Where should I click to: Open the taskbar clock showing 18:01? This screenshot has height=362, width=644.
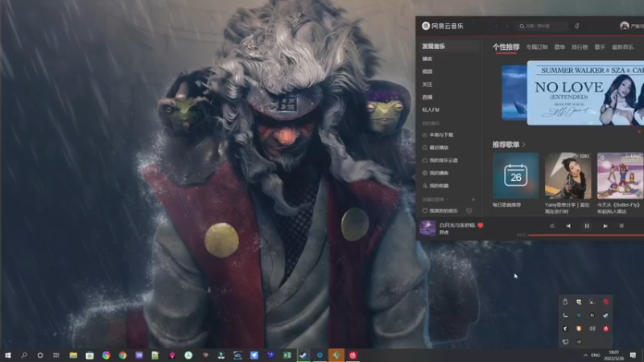pos(614,355)
